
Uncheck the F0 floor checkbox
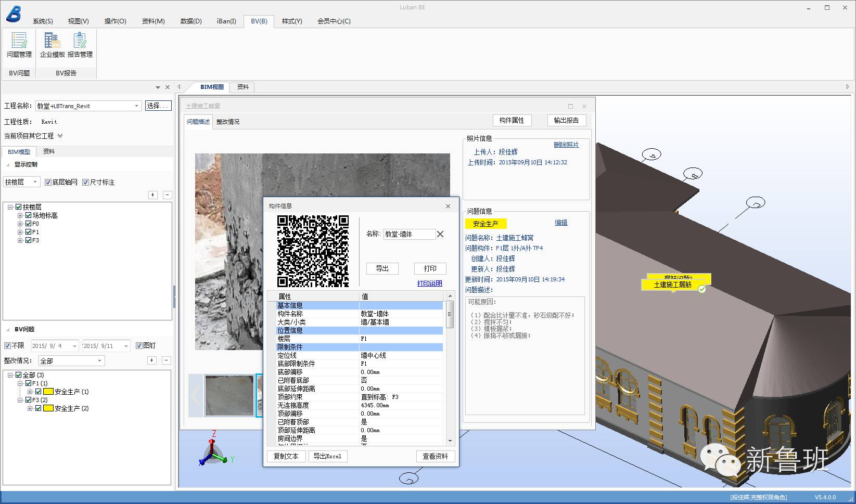tap(29, 224)
